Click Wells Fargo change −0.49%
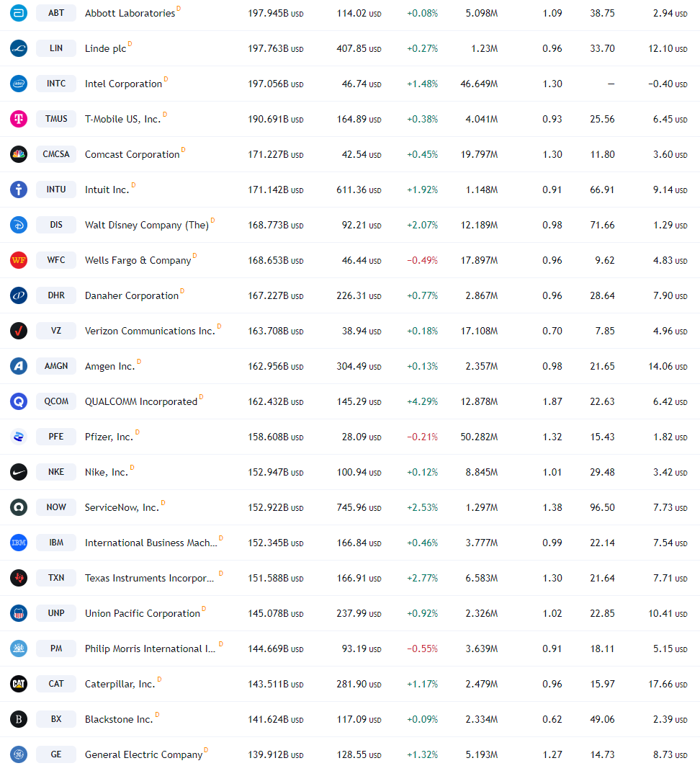Viewport: 700px width, 771px height. (x=422, y=261)
